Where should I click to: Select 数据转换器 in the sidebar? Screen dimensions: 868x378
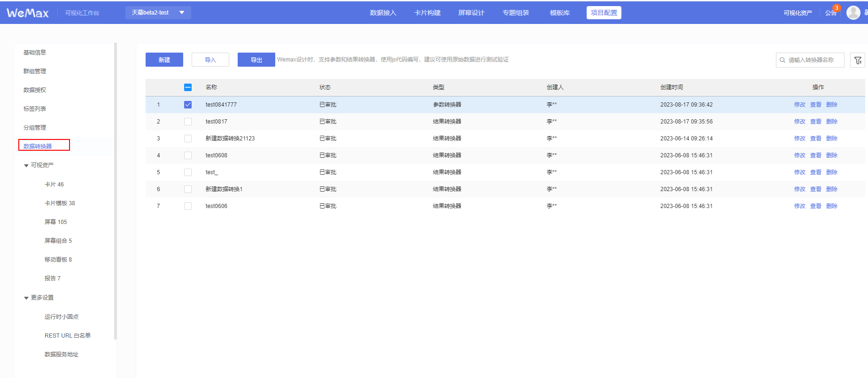38,147
